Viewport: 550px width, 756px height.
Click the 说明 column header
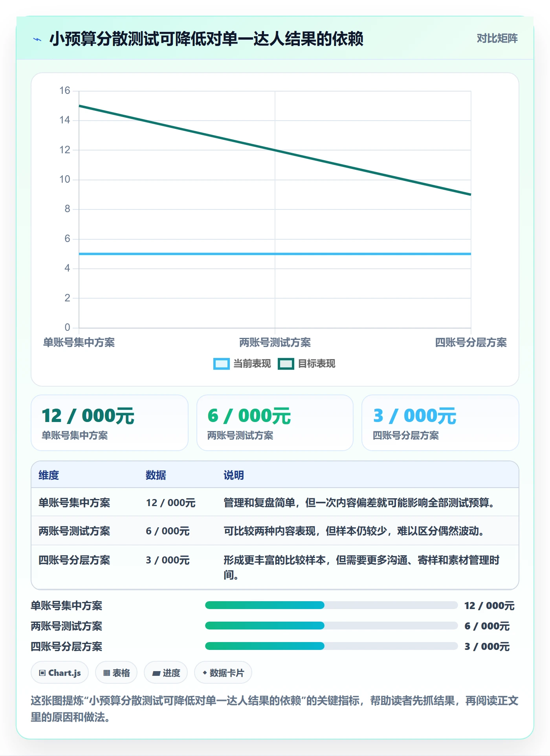click(234, 475)
